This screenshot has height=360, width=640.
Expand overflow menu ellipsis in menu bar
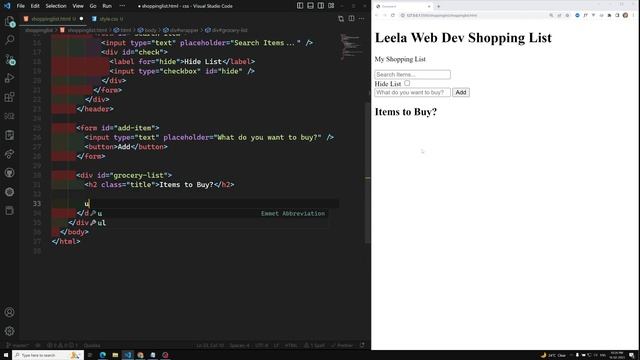pos(122,6)
